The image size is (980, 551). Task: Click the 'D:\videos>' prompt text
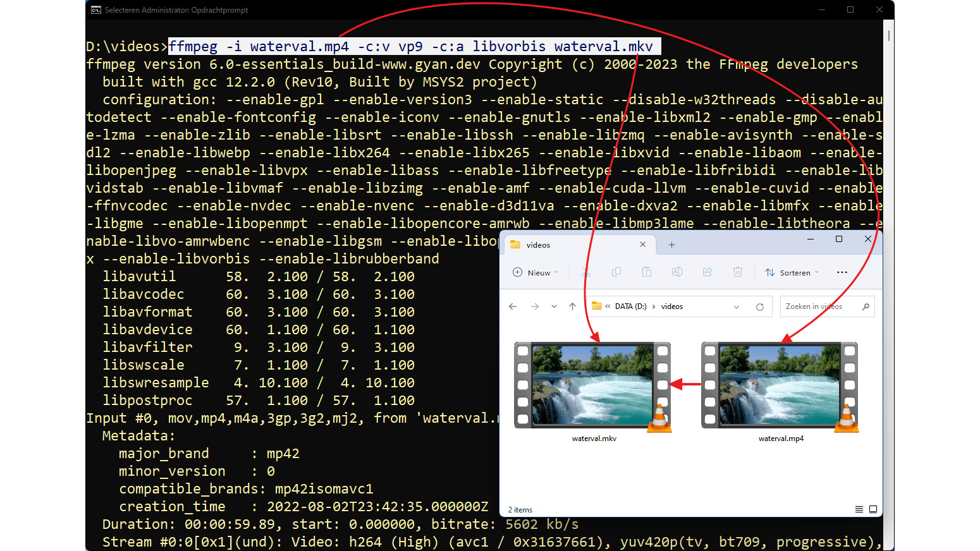(127, 47)
